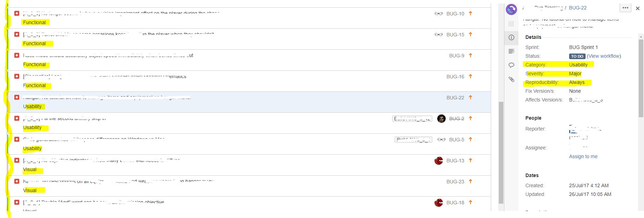
Task: Click the Reproducibility value "Always"
Action: 577,82
